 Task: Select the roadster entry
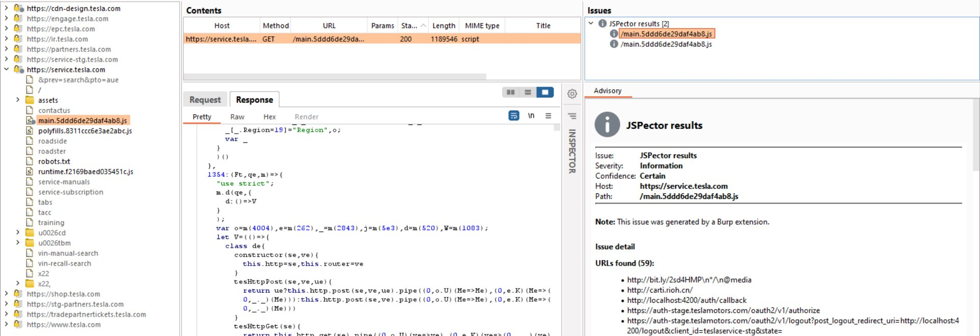click(52, 151)
